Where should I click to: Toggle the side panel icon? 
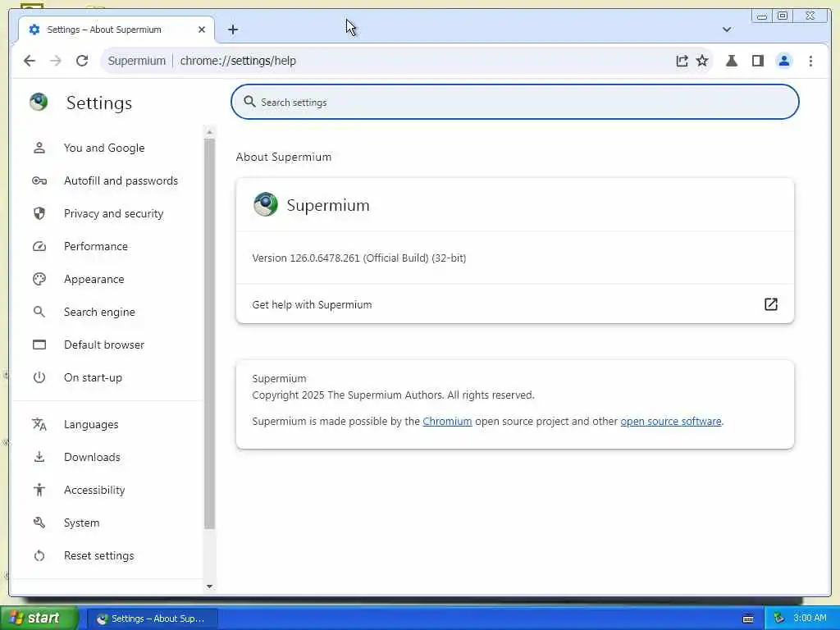pos(757,61)
